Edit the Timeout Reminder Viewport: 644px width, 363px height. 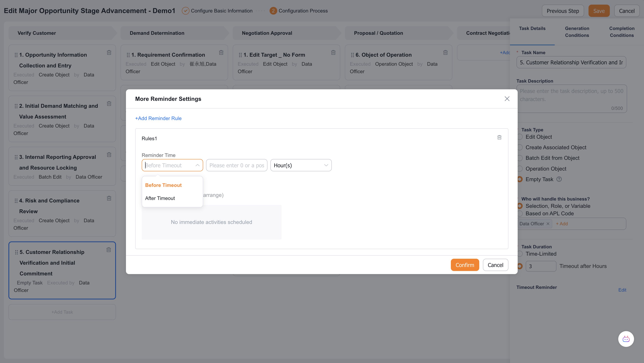622,290
